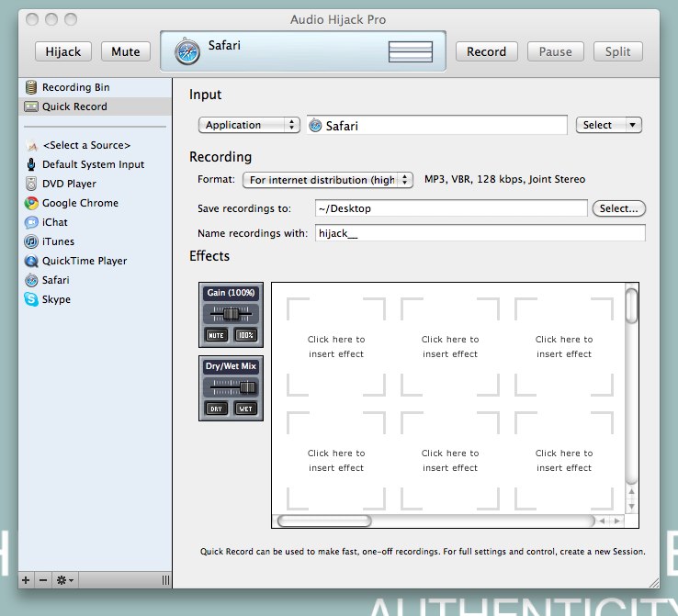
Task: Adjust the Gain slider knob
Action: [231, 314]
